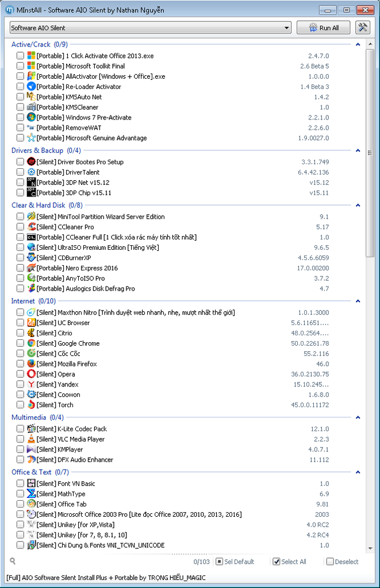Select the Office & Text (0/7) header

(40, 472)
